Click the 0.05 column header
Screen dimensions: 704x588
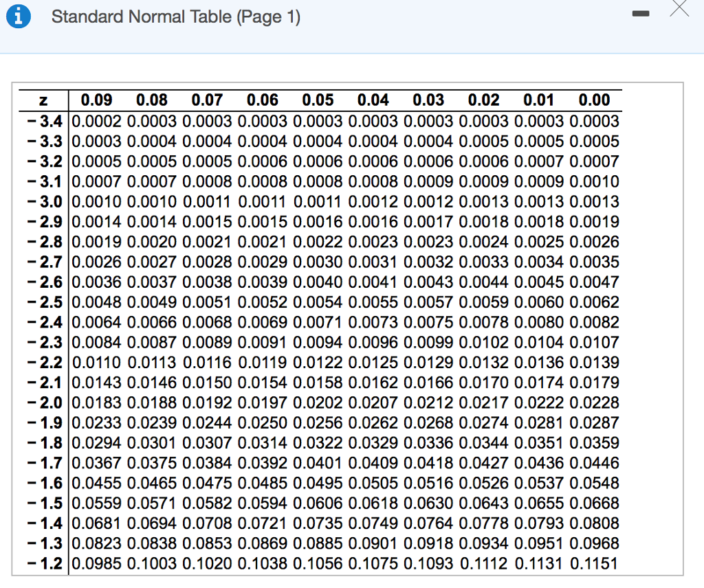pos(318,100)
